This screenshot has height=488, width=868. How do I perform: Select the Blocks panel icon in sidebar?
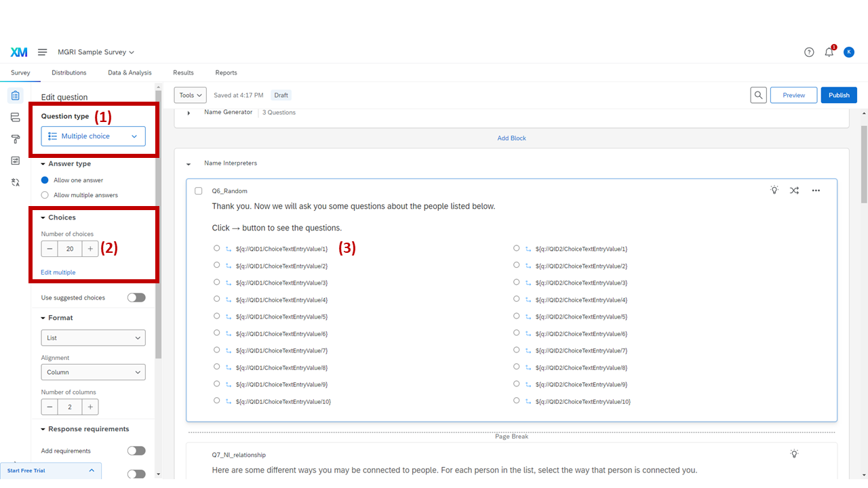(x=15, y=117)
